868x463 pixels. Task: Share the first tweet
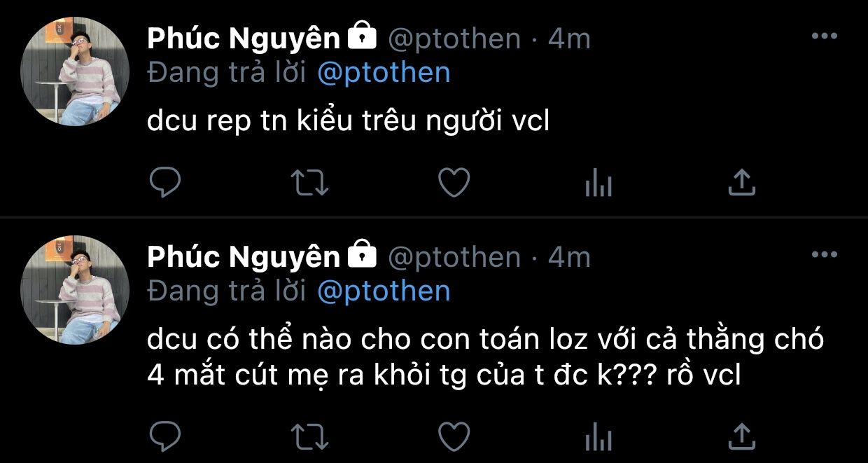pyautogui.click(x=742, y=183)
